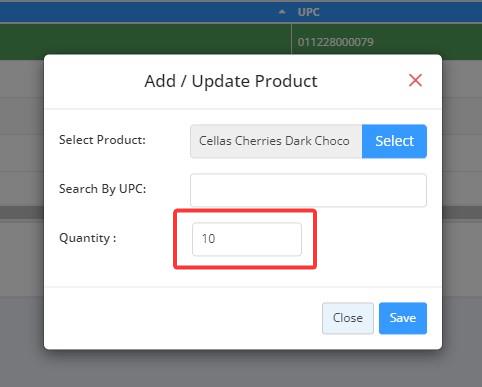Click the Quantity field showing 10
This screenshot has width=482, height=387.
[x=247, y=239]
